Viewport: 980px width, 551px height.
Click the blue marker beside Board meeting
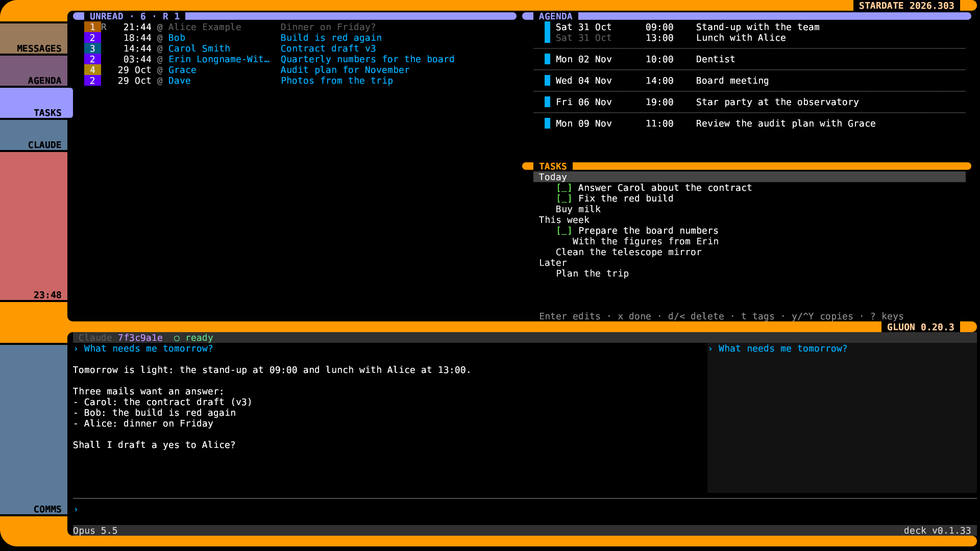coord(547,81)
